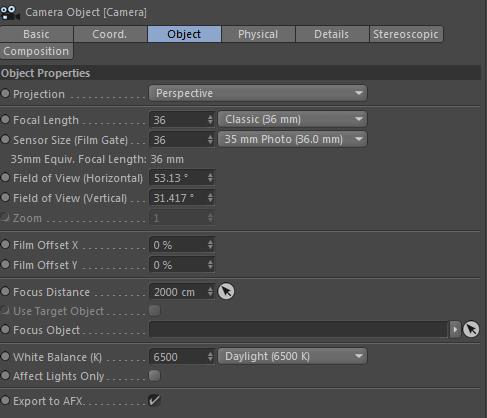Click the White Balance keyframe circle
Screen dimensions: 487x418
click(5, 356)
